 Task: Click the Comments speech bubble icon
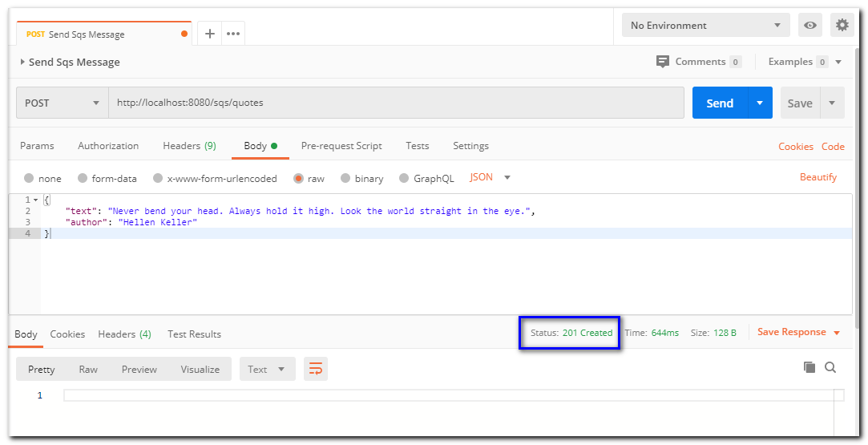[x=663, y=62]
